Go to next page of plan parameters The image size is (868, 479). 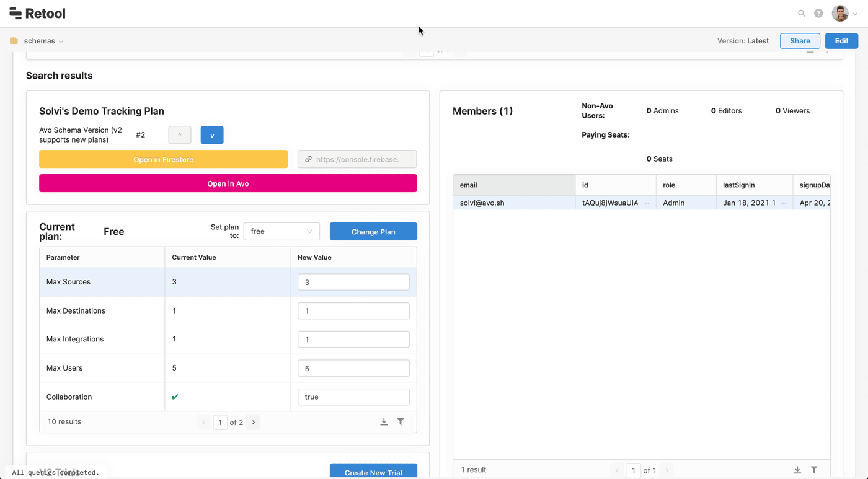[x=254, y=422]
